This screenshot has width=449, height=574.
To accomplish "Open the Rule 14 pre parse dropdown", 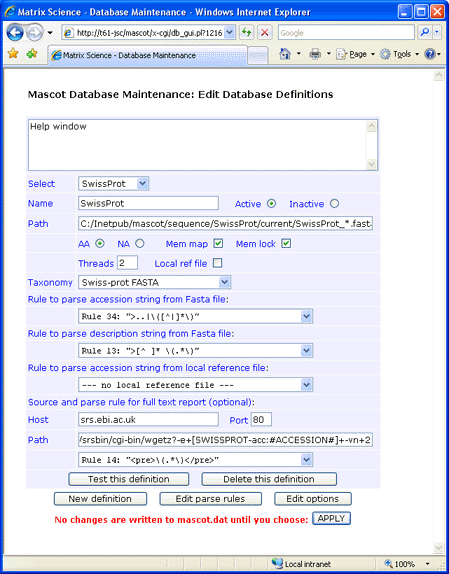I will click(x=195, y=460).
